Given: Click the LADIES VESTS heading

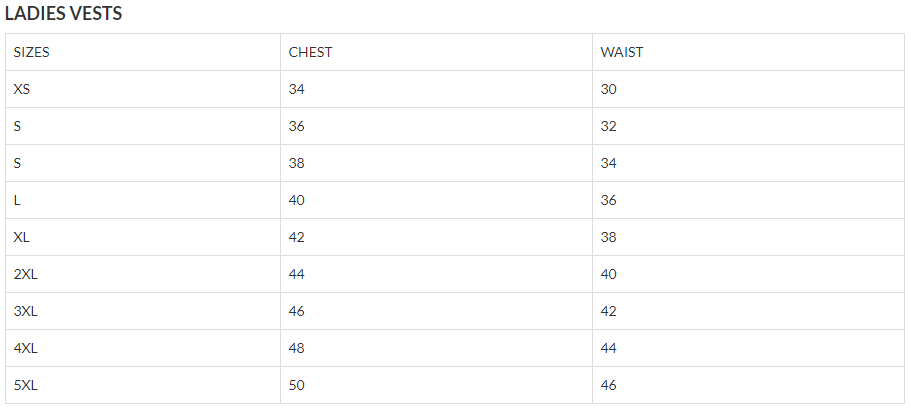Looking at the screenshot, I should (64, 14).
